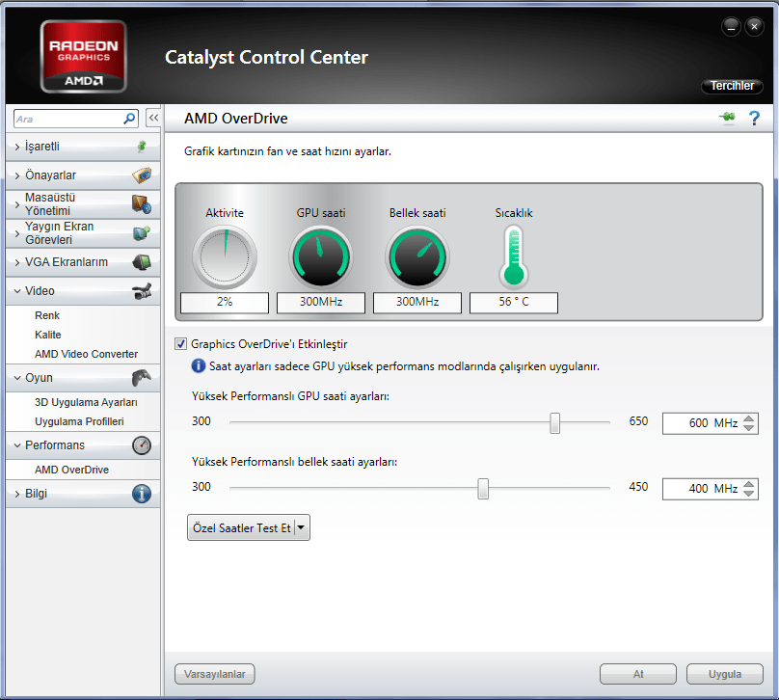Click the Aktivite activity gauge
The height and width of the screenshot is (700, 779).
(x=225, y=256)
